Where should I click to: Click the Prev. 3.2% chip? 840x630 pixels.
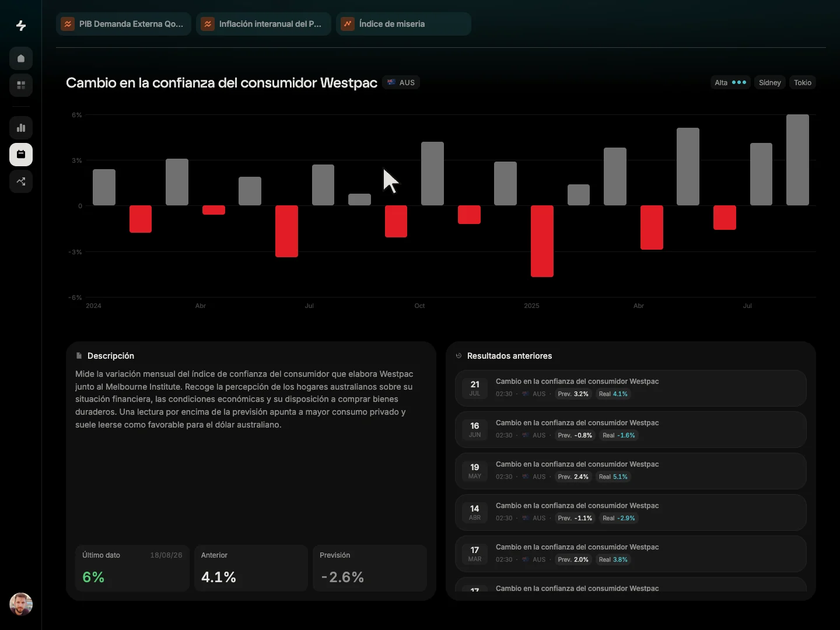tap(573, 394)
